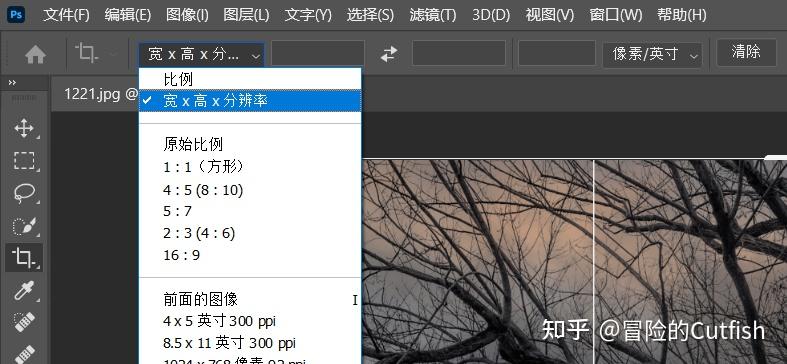787x364 pixels.
Task: Go to the Home screen icon
Action: point(36,54)
